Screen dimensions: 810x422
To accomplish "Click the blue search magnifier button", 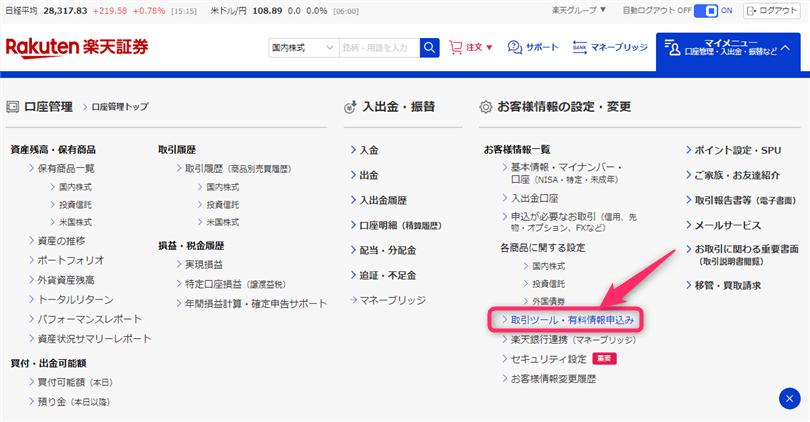I will pos(429,48).
